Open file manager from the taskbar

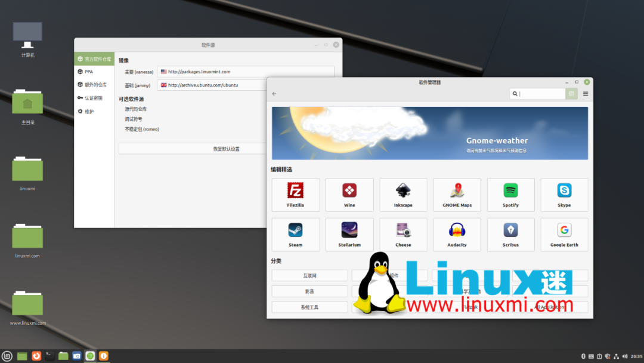pos(63,356)
